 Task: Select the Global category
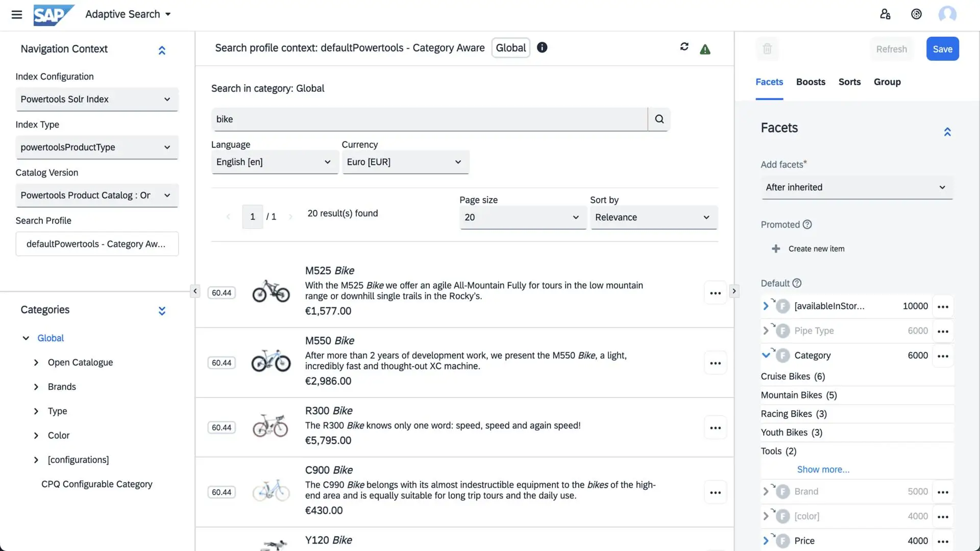[x=51, y=338]
